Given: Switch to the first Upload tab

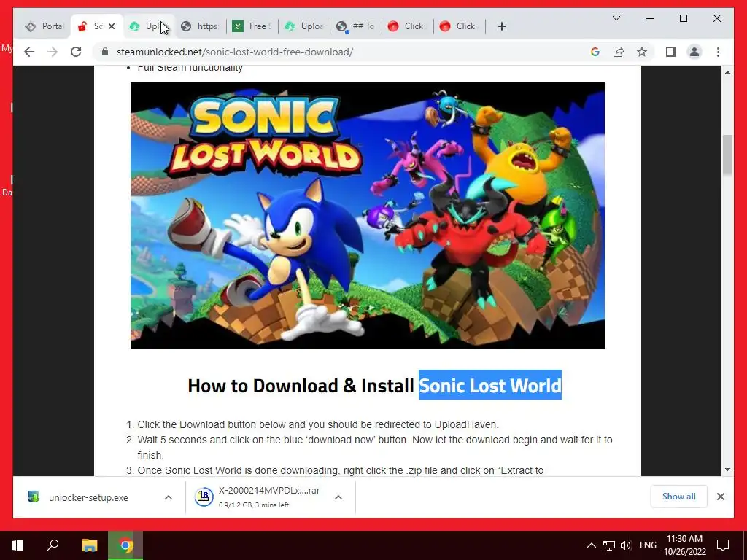Looking at the screenshot, I should click(150, 26).
